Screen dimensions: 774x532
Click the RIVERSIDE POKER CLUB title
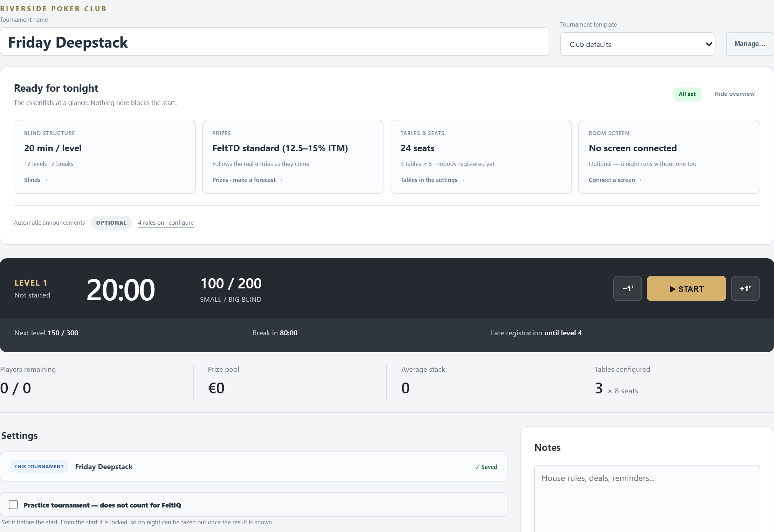(53, 9)
